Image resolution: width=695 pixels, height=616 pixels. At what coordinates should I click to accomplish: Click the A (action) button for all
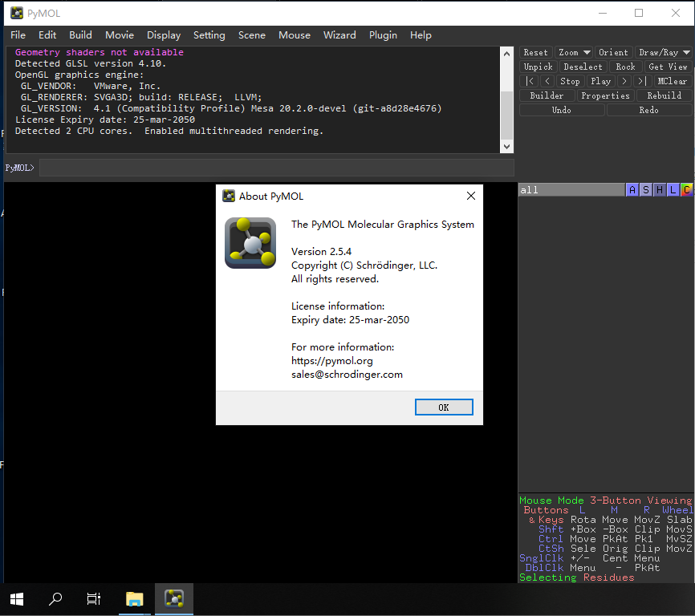[632, 190]
